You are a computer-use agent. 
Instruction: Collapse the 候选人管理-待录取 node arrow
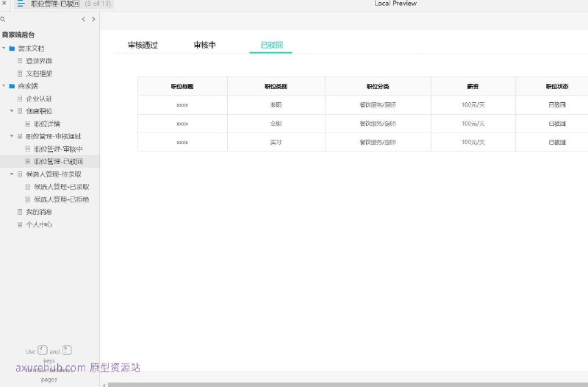click(x=12, y=174)
